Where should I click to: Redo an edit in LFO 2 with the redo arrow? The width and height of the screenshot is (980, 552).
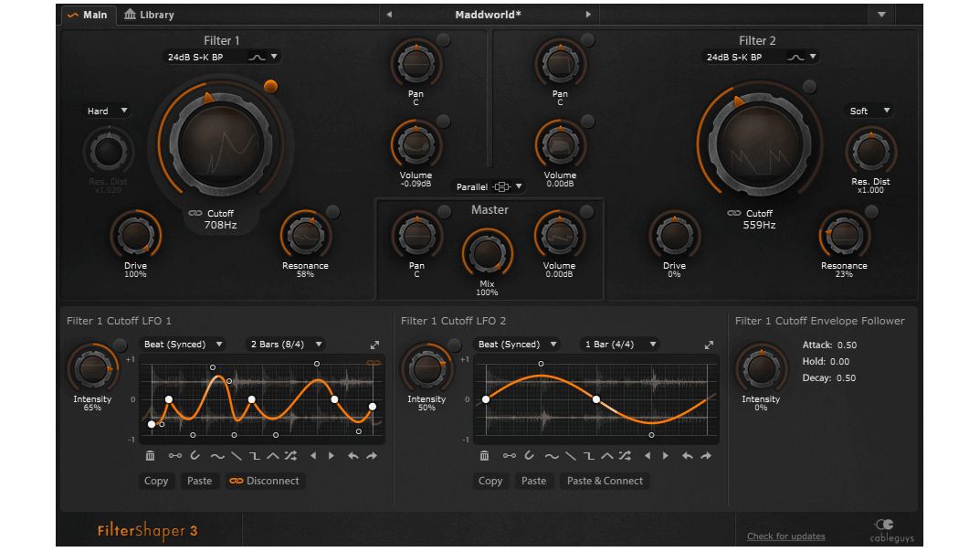pyautogui.click(x=706, y=455)
